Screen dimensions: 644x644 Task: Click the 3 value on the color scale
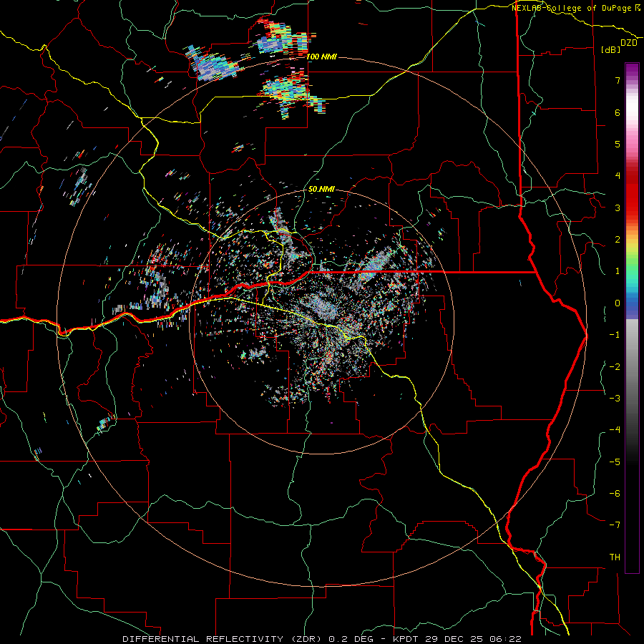618,208
